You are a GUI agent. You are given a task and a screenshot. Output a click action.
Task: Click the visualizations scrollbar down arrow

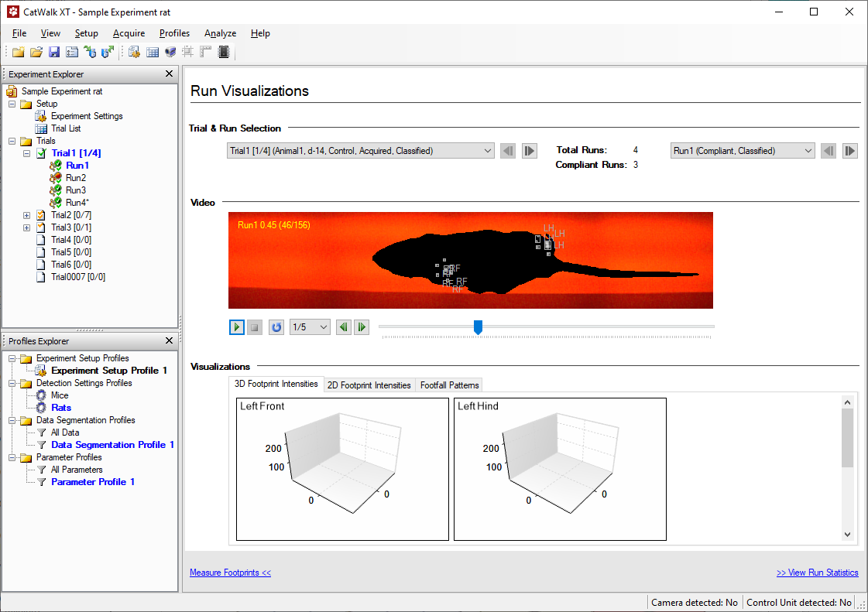(848, 535)
